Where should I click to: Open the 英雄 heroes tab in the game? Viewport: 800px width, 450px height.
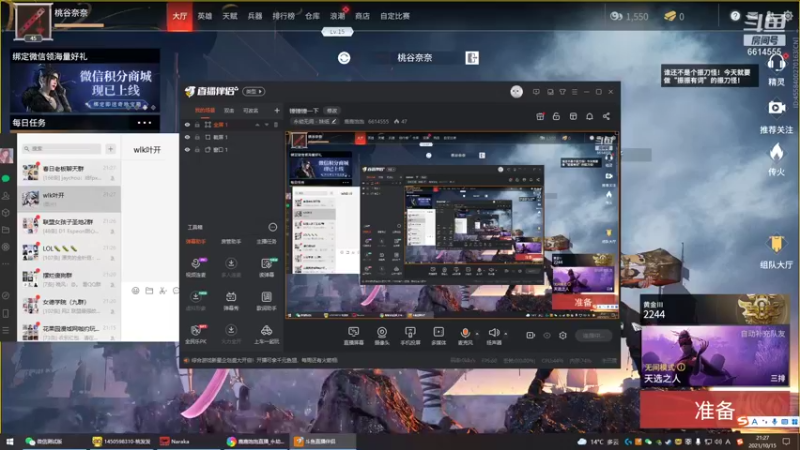205,16
